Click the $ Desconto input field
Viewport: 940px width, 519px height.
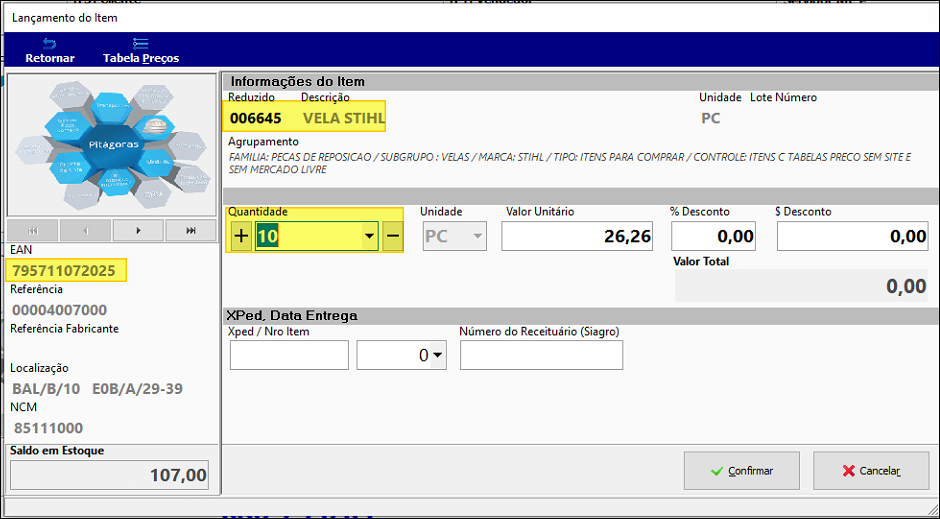click(852, 236)
